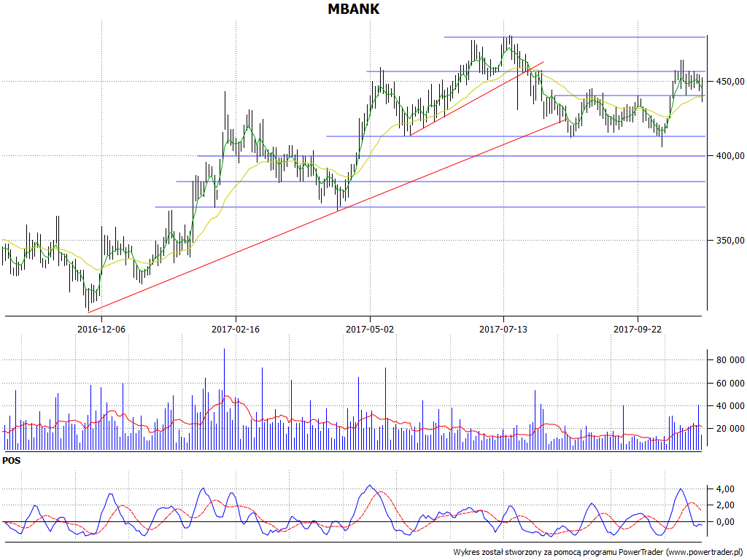
Task: Click the 2017-02-16 date label
Action: click(236, 329)
